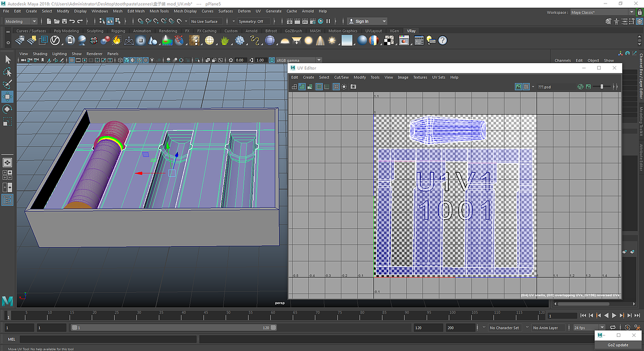Image resolution: width=644 pixels, height=351 pixels.
Task: Open the vertical Modeling Toolkit tab
Action: point(641,122)
